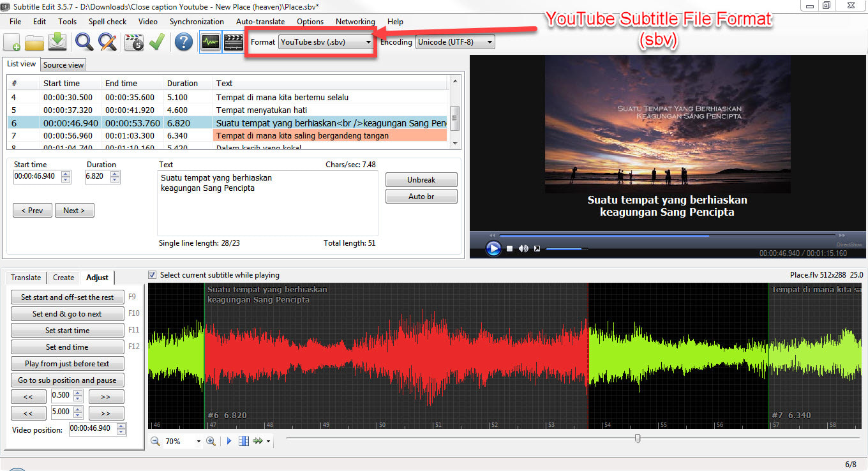Fast-forward using the player's right double-arrow
Screen dimensions: 868x471
[842, 235]
